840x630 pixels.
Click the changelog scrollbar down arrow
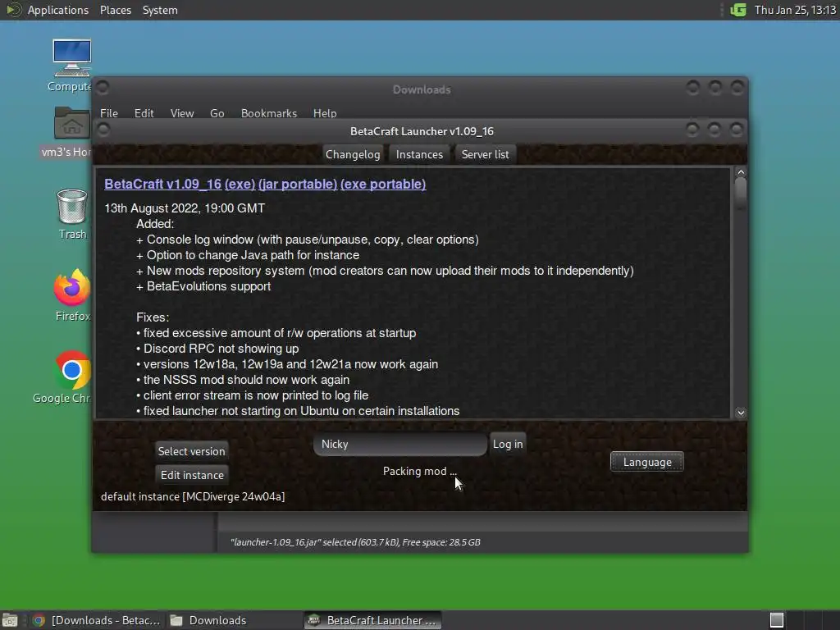tap(741, 413)
